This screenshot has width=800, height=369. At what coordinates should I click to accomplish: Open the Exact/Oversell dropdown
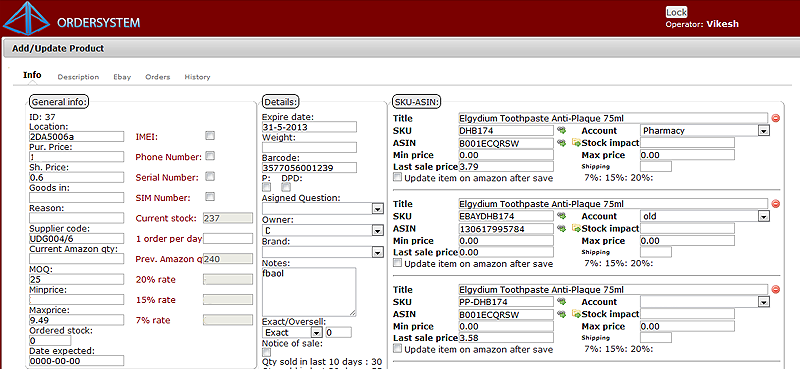click(x=292, y=332)
